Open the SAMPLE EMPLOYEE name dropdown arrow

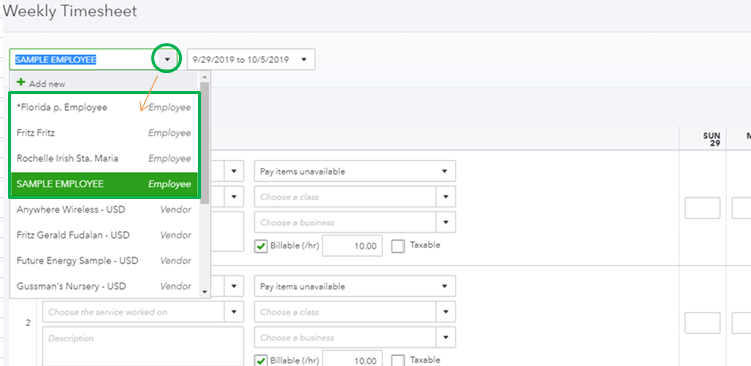coord(167,59)
